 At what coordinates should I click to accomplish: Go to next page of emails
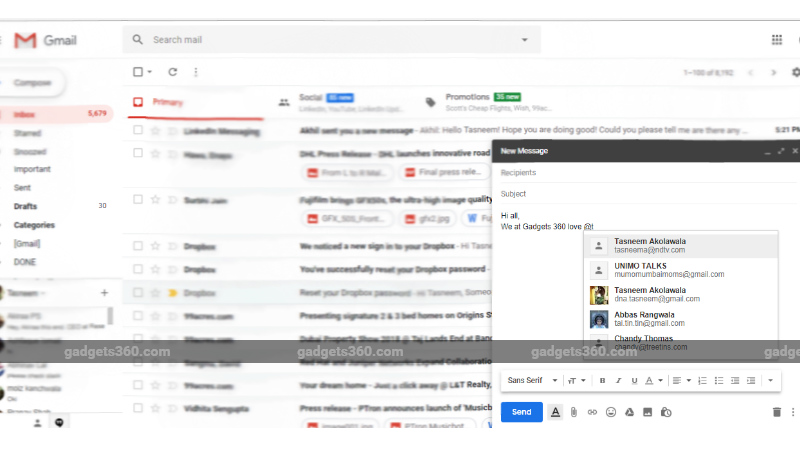click(773, 72)
